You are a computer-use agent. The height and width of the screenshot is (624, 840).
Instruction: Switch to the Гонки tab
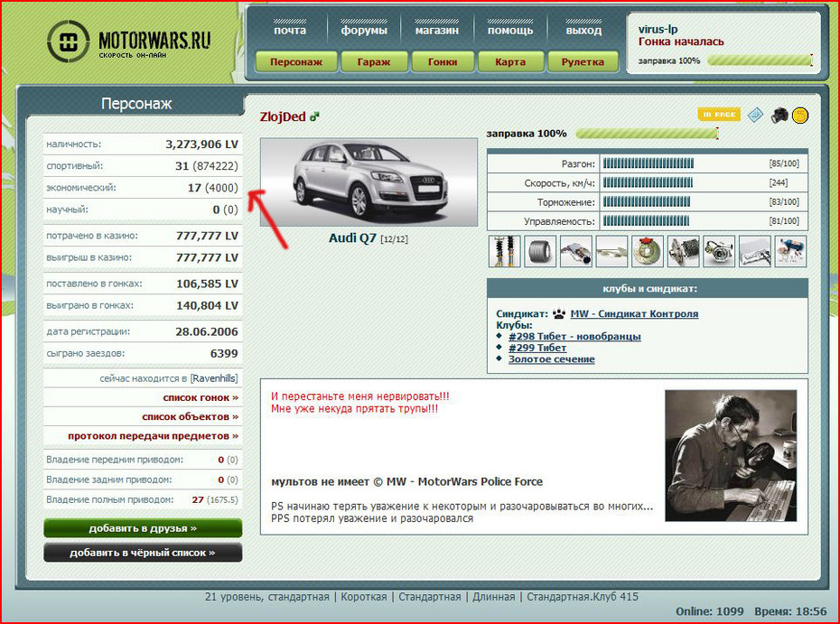(443, 61)
